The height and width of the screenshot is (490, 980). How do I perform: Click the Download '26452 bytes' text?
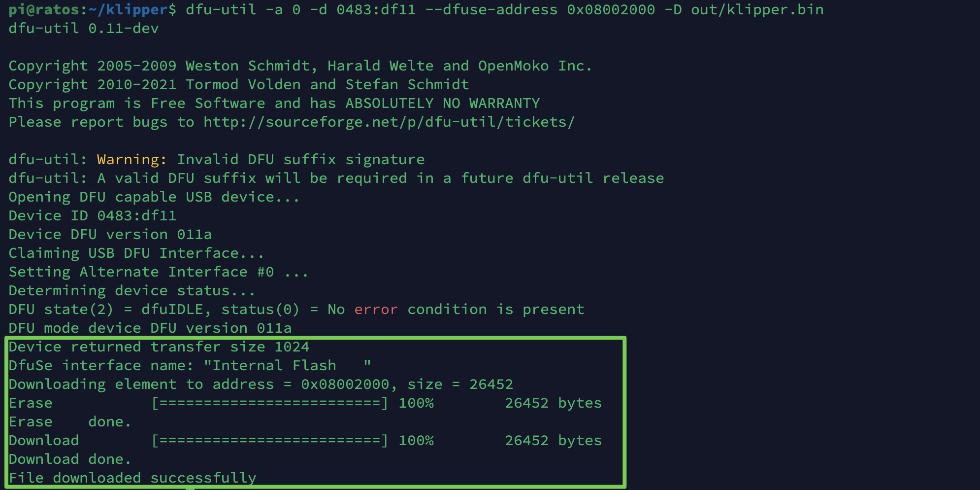click(x=553, y=441)
